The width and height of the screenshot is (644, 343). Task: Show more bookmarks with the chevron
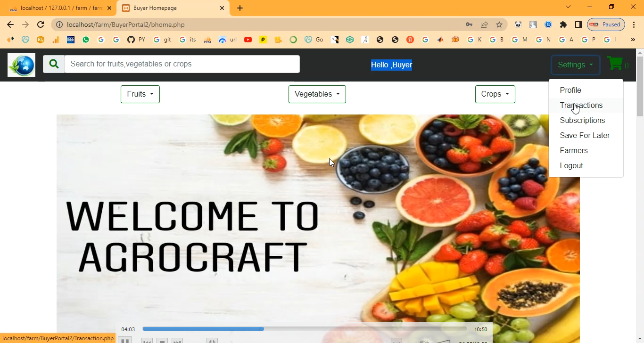tap(633, 40)
